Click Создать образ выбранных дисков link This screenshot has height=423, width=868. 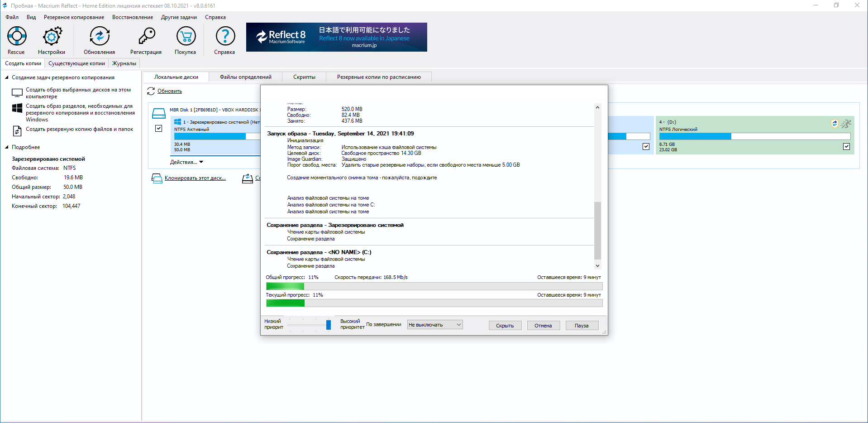[78, 93]
